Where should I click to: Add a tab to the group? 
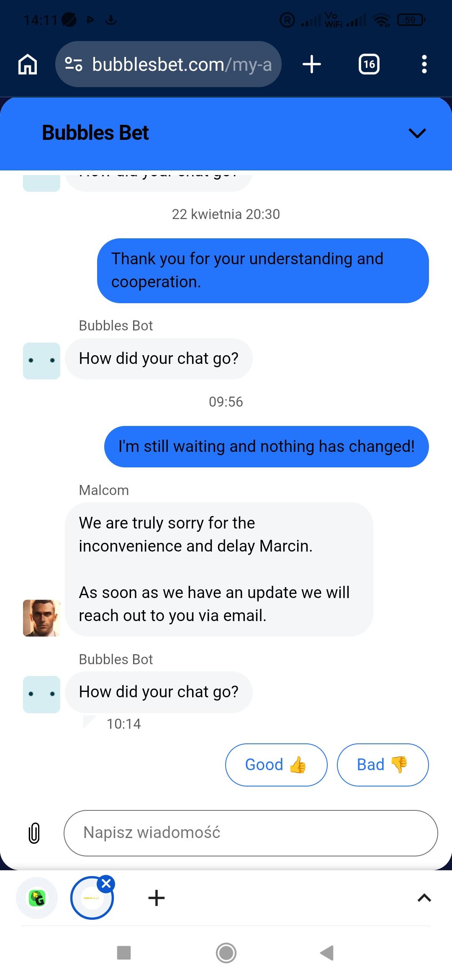point(157,898)
